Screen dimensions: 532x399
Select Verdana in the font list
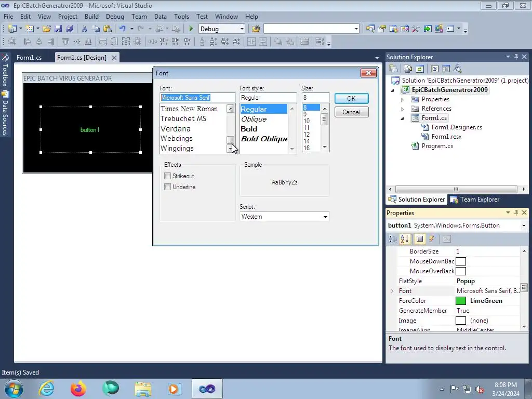(176, 129)
